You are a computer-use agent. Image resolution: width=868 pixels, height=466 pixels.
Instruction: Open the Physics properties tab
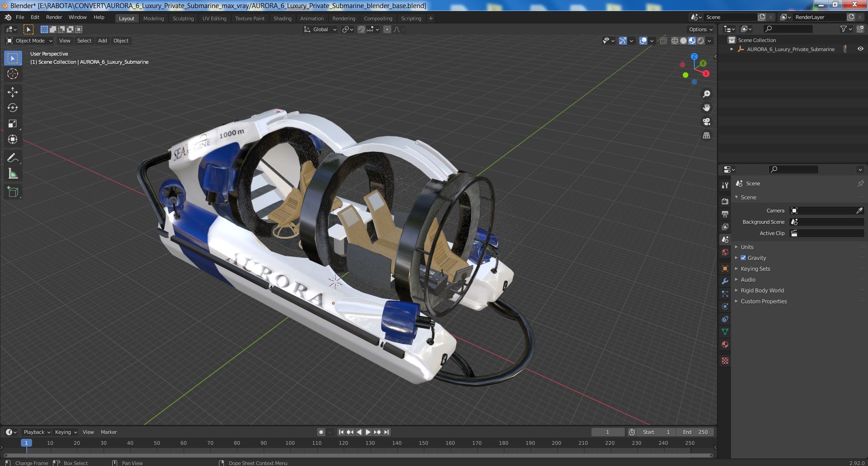pyautogui.click(x=725, y=306)
